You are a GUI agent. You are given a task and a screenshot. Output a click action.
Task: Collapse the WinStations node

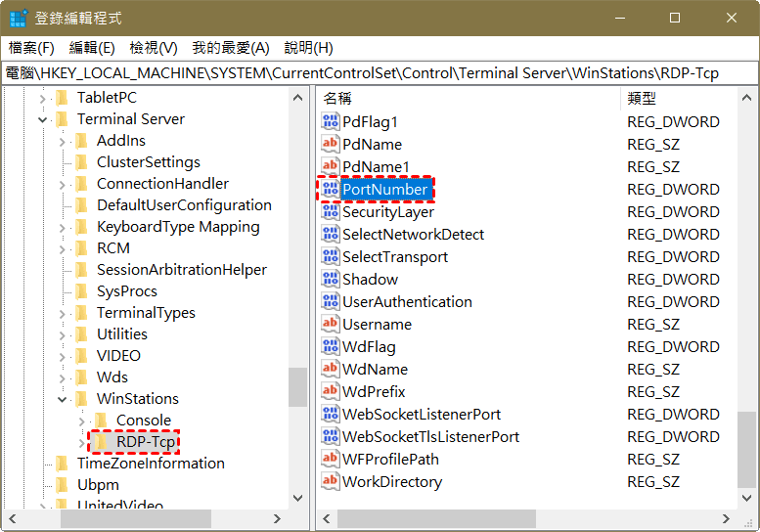coord(62,400)
